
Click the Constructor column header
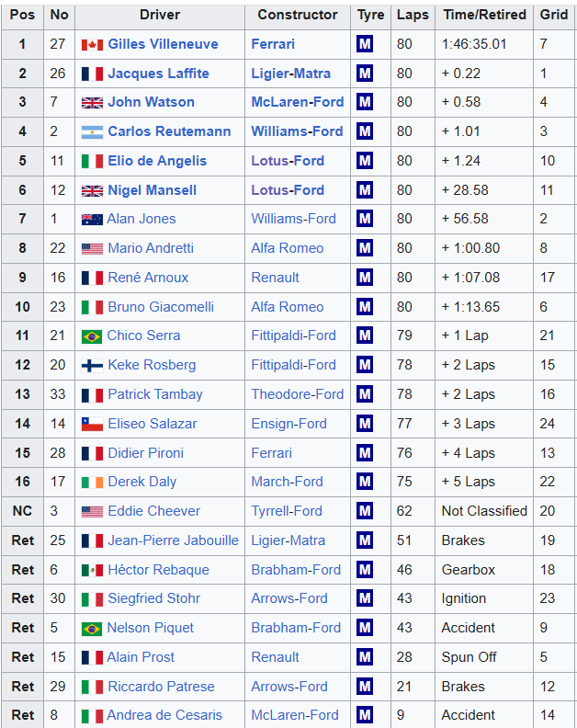[298, 15]
